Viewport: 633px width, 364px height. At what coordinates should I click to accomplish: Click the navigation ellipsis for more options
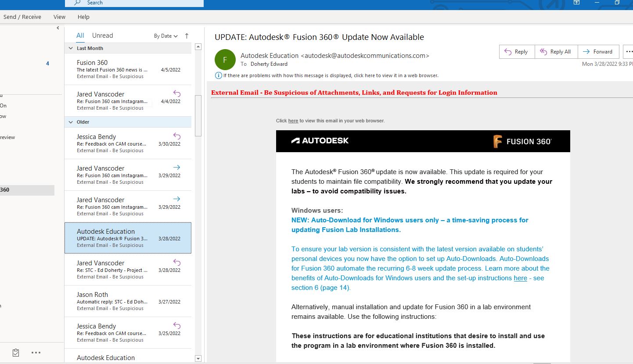point(36,352)
